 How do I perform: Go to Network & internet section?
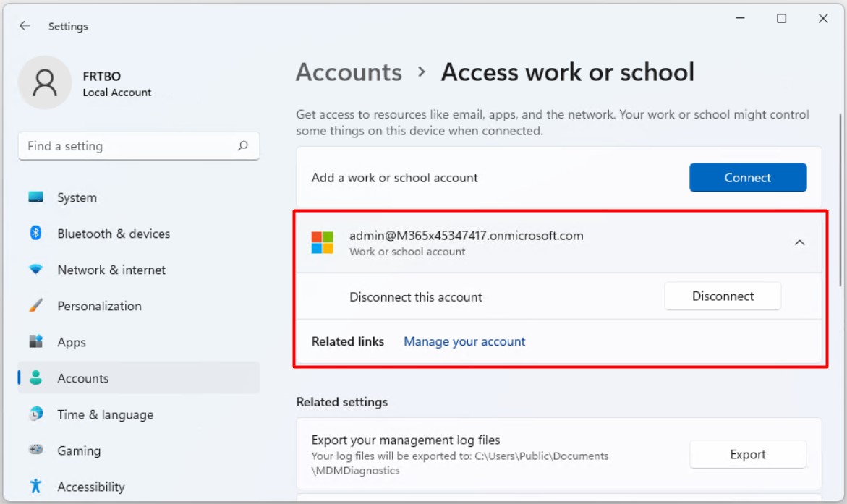click(111, 270)
